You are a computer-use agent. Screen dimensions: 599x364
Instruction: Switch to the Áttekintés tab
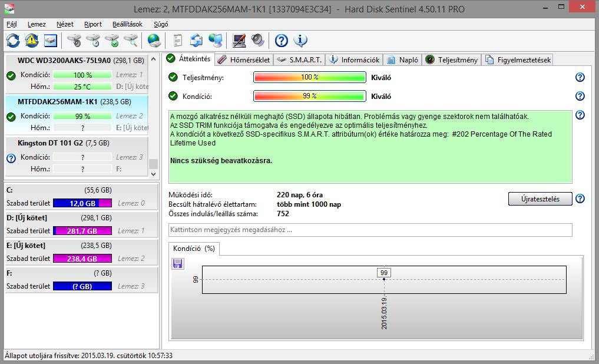[x=188, y=59]
